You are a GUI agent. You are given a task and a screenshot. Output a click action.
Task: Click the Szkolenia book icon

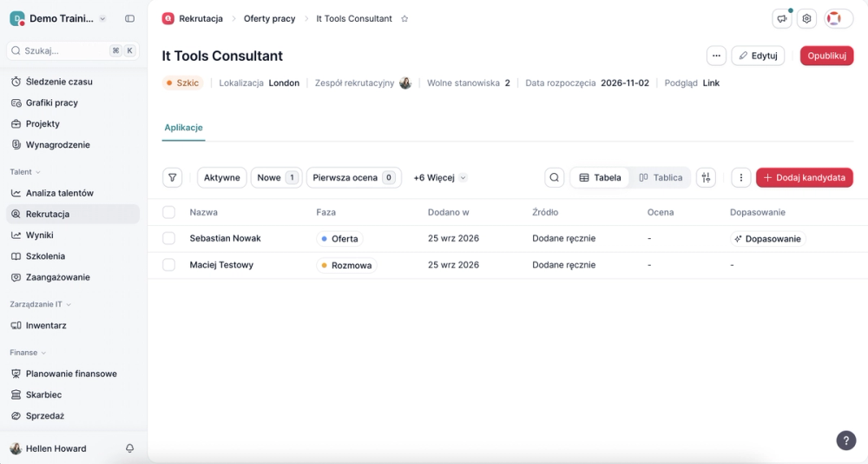(16, 256)
